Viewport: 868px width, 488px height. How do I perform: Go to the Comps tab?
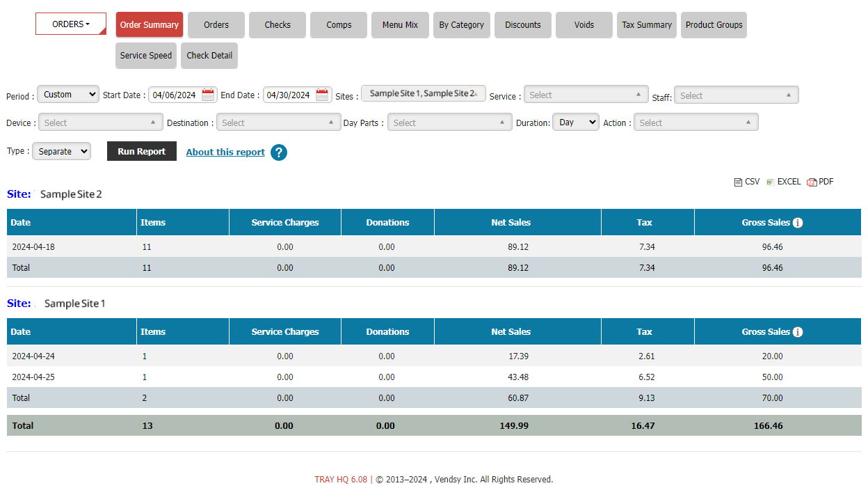[x=339, y=25]
